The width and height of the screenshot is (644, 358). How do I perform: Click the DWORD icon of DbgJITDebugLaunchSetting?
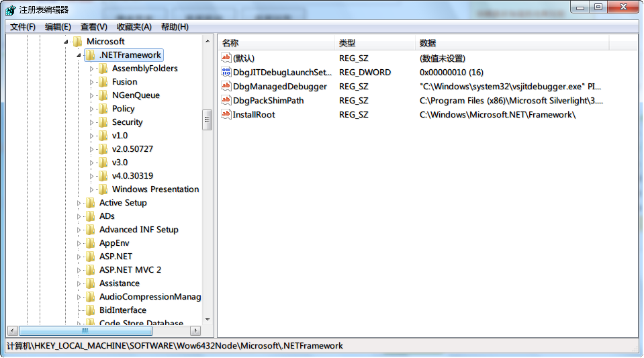coord(226,72)
